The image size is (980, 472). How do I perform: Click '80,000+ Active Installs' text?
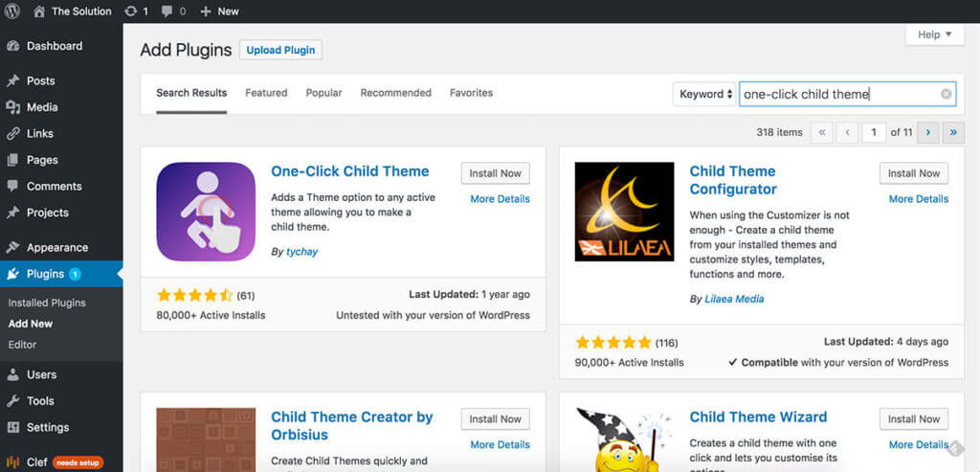coord(211,315)
